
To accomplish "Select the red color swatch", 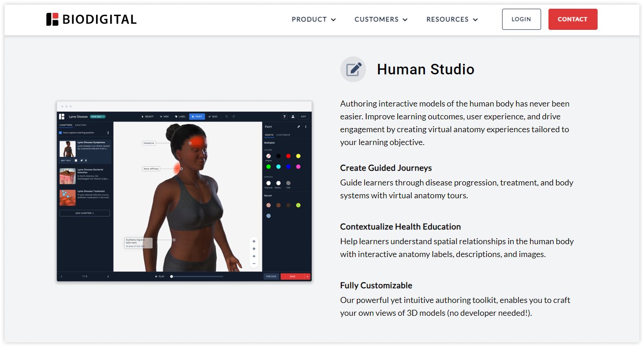I will click(x=288, y=156).
